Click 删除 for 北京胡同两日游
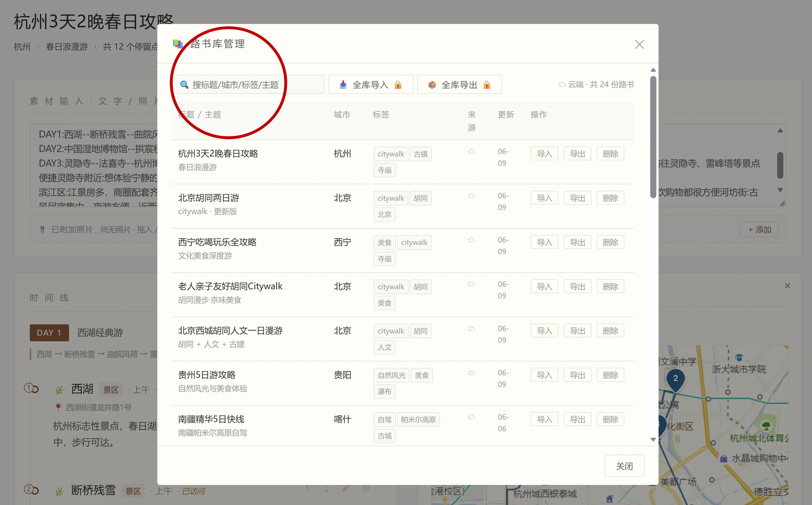The width and height of the screenshot is (812, 505). (x=610, y=198)
